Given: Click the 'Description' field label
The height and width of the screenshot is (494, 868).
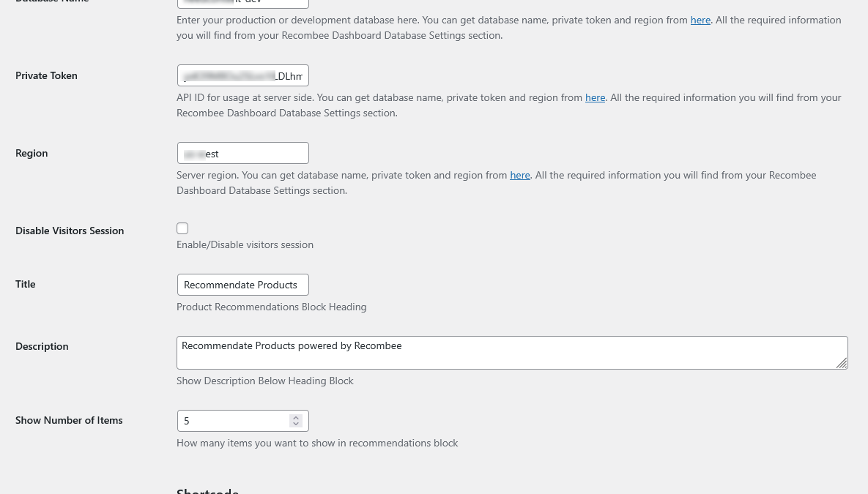Looking at the screenshot, I should [42, 346].
